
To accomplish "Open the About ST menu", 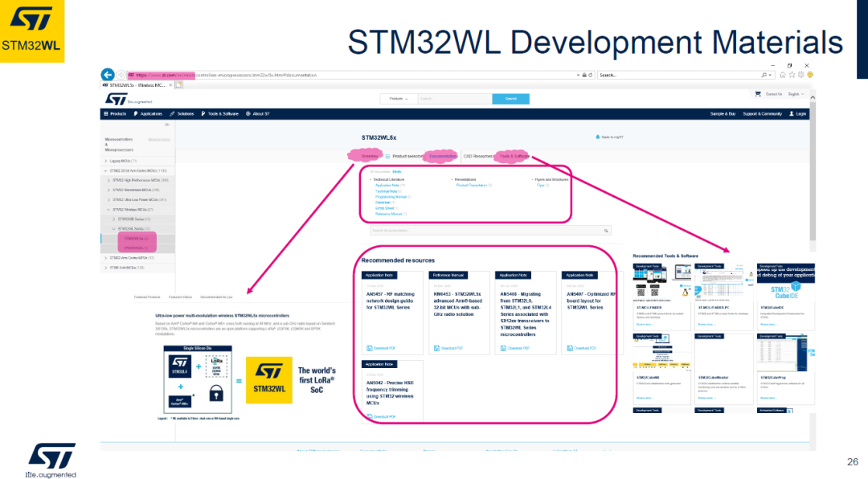I will point(258,113).
